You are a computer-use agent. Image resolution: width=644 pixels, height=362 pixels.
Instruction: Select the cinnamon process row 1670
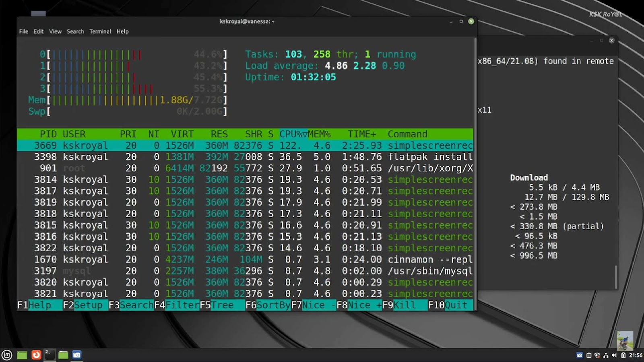(245, 259)
